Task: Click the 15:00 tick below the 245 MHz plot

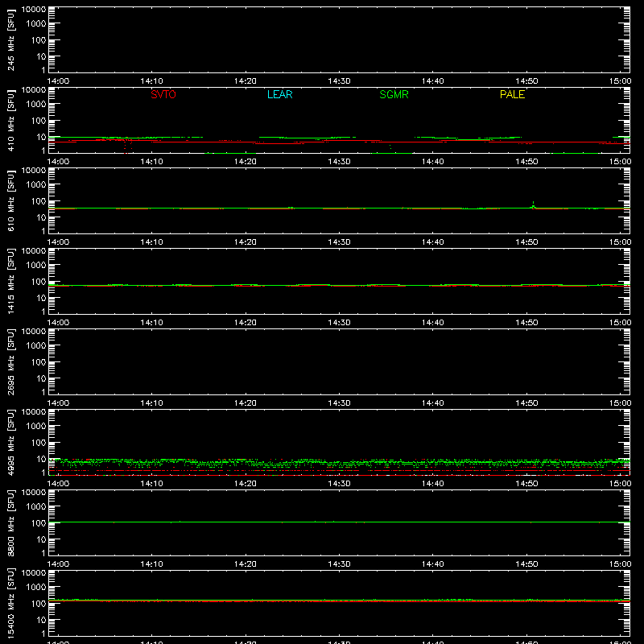Action: [x=620, y=81]
